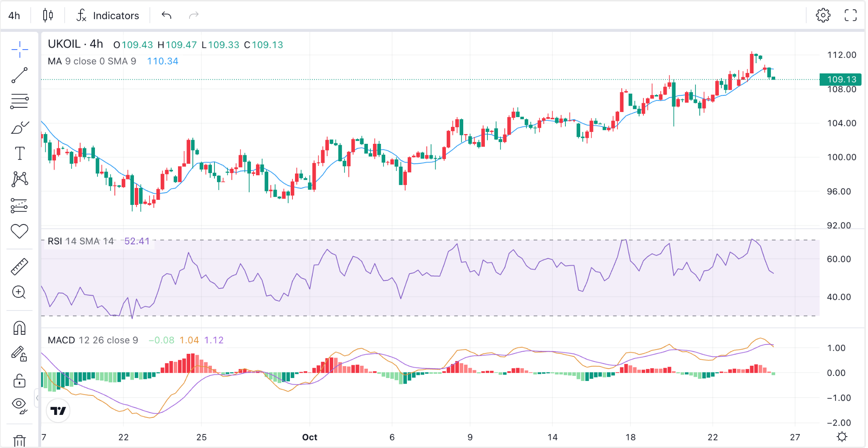Toggle magnet mode snapping
The width and height of the screenshot is (868, 448).
(x=19, y=328)
